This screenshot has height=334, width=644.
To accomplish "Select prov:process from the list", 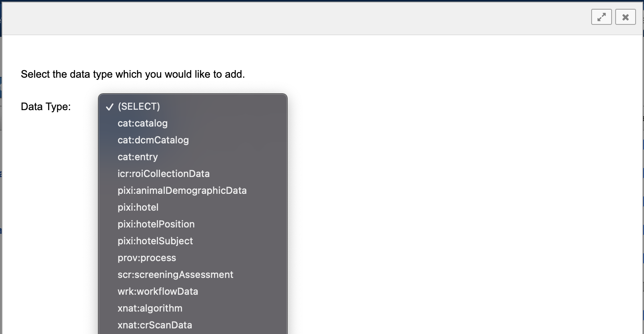I will [x=147, y=258].
